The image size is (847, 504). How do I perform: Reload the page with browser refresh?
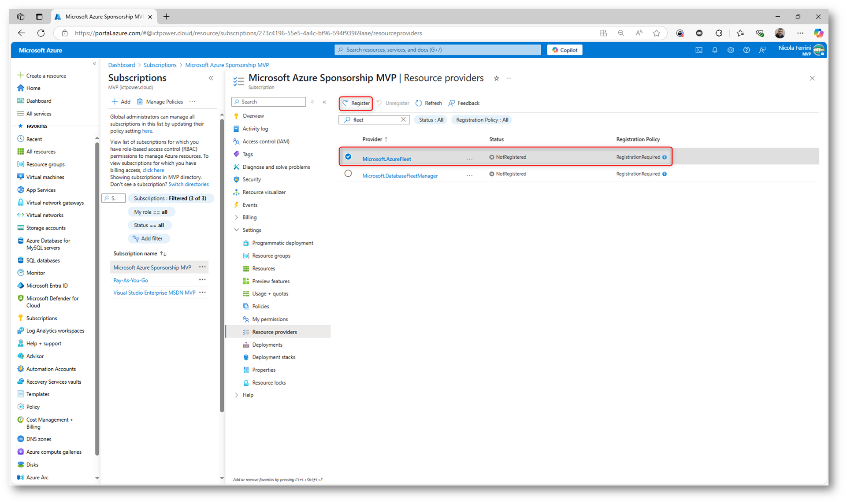pyautogui.click(x=41, y=33)
